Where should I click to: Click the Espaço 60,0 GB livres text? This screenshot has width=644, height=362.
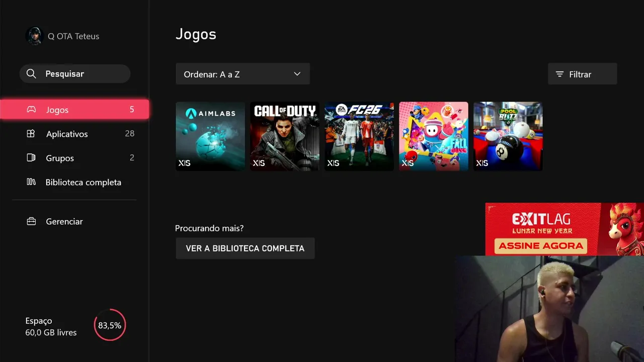[x=51, y=326]
